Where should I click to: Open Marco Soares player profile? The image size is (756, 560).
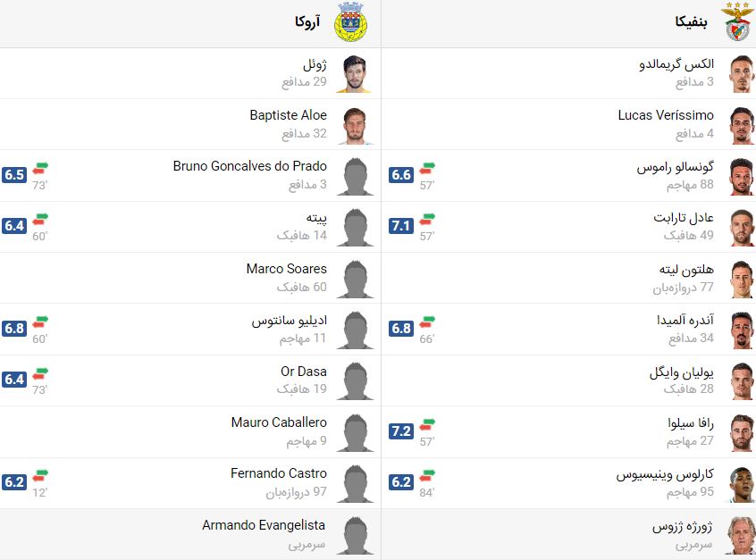pyautogui.click(x=286, y=269)
